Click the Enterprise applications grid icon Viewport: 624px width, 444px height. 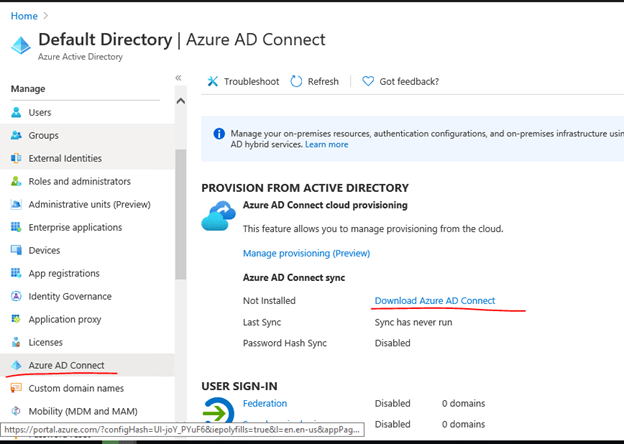16,228
